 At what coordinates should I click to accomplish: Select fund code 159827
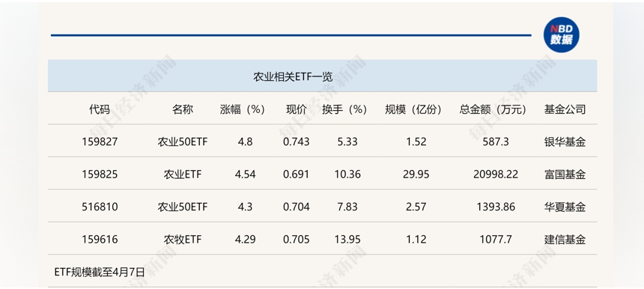click(100, 142)
